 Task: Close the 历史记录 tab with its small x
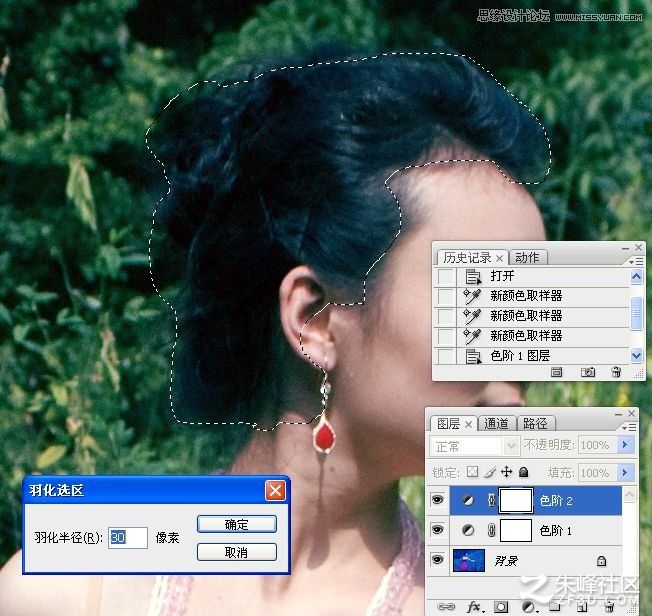pos(500,258)
